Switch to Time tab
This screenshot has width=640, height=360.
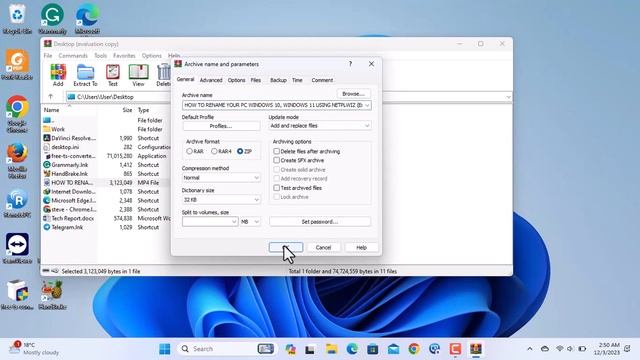click(297, 80)
